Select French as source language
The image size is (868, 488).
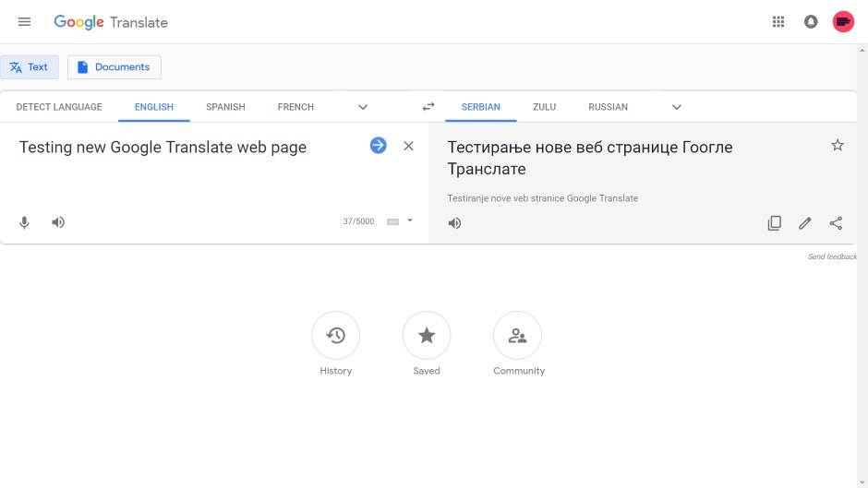click(295, 107)
